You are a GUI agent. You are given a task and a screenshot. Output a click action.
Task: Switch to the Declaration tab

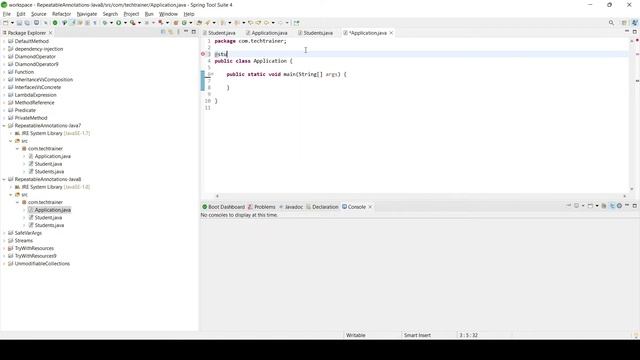[x=325, y=207]
